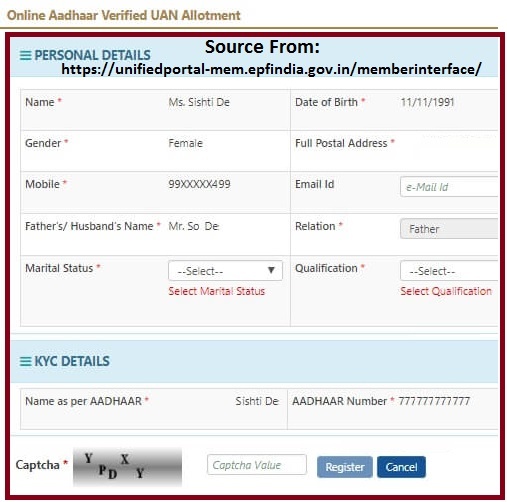Click the Register button
507x502 pixels.
click(x=345, y=467)
